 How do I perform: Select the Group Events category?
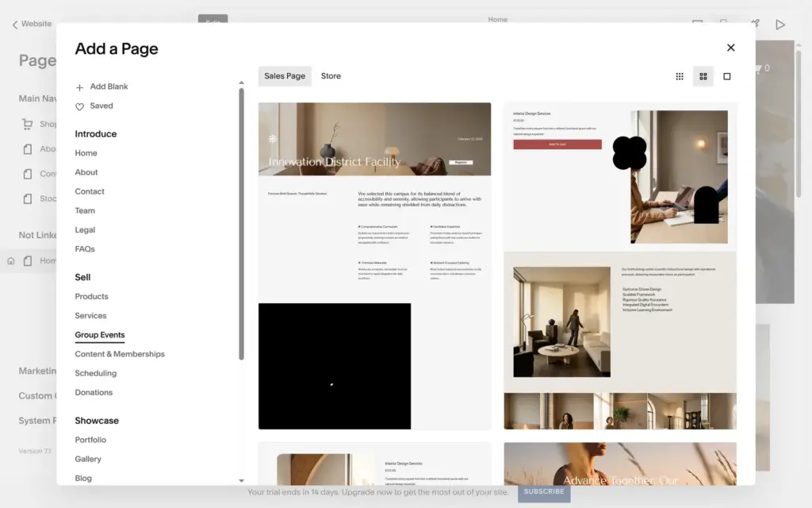pos(100,335)
